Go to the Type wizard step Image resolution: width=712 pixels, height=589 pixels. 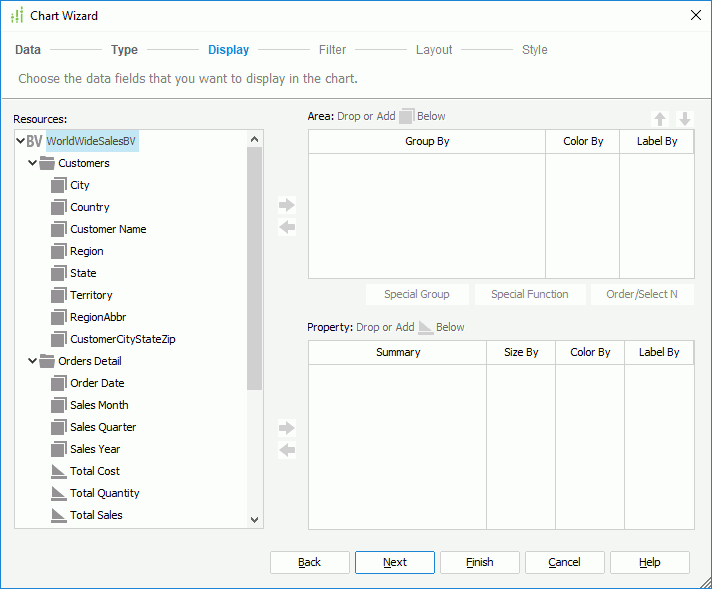pos(124,49)
